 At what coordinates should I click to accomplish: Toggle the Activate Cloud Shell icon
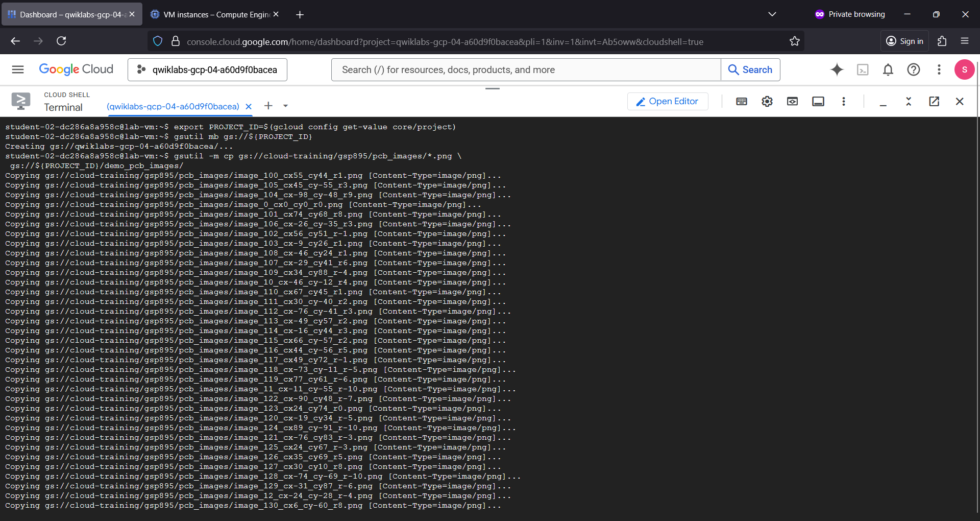(x=863, y=69)
